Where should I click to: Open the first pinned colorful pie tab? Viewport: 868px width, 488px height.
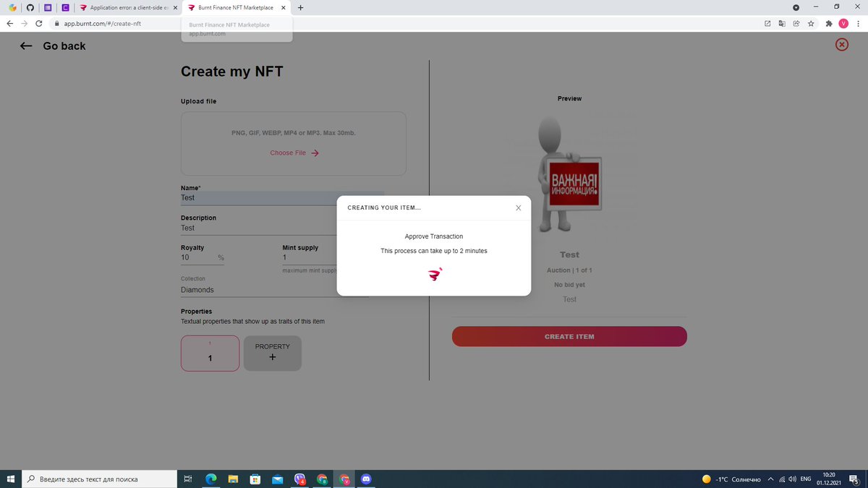pyautogui.click(x=12, y=7)
